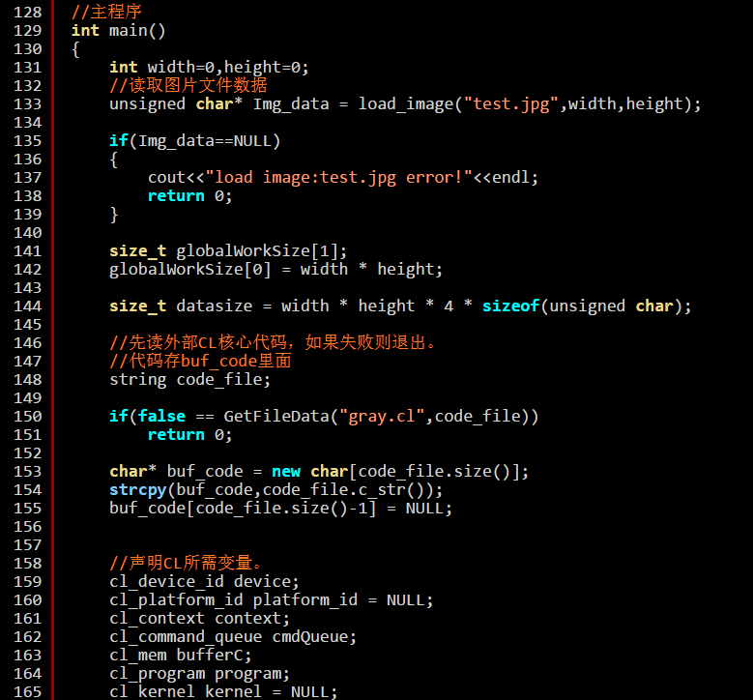Click "cl_device_id device;" declaration
The height and width of the screenshot is (700, 753).
pos(204,581)
